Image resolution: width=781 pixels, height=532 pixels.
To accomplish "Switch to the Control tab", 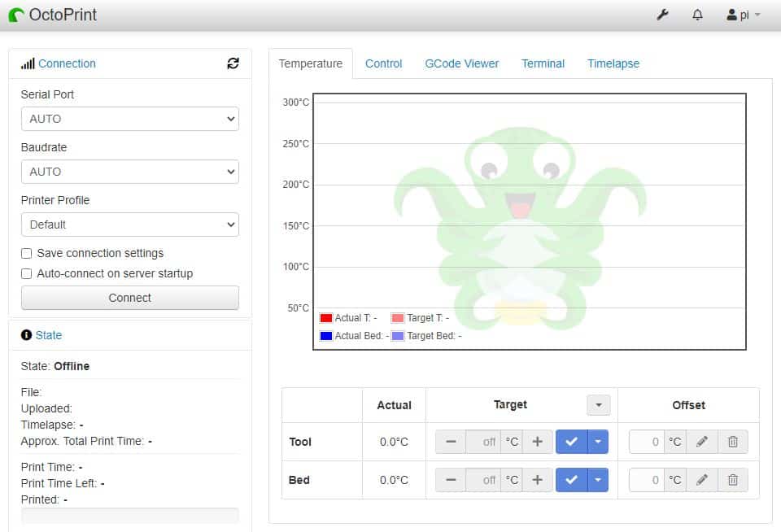I will coord(383,63).
